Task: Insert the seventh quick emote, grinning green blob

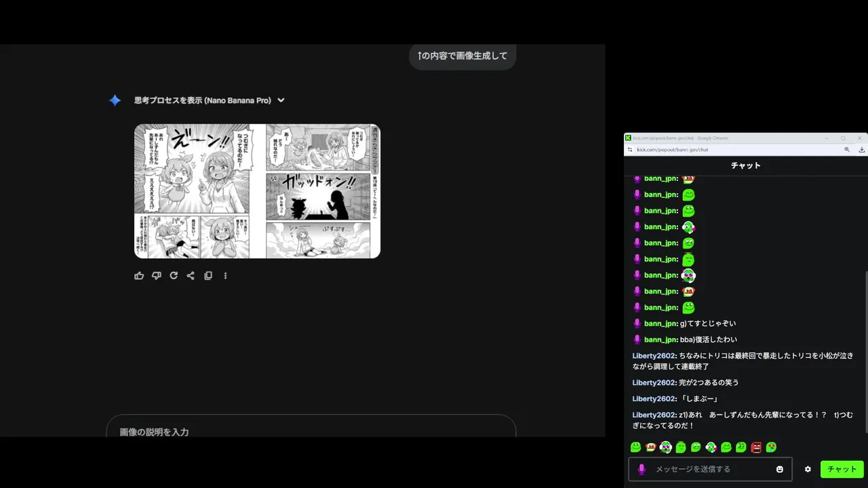Action: coord(726,447)
